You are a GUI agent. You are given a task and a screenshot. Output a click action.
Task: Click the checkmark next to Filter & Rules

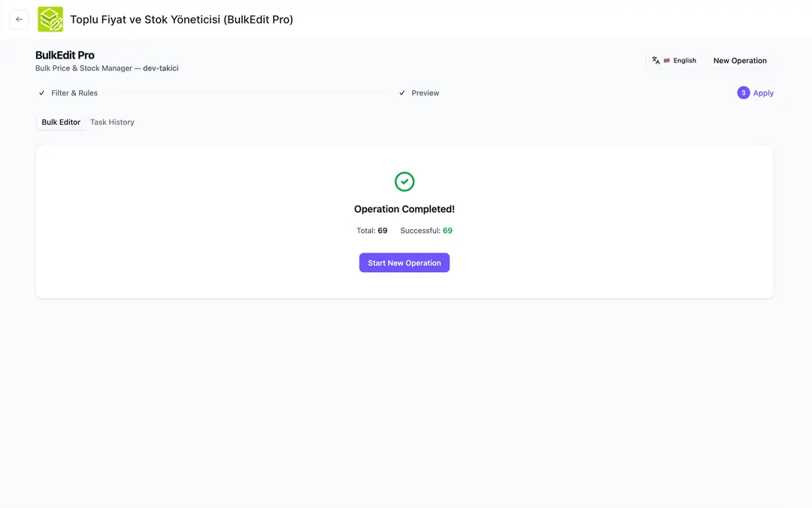click(42, 93)
